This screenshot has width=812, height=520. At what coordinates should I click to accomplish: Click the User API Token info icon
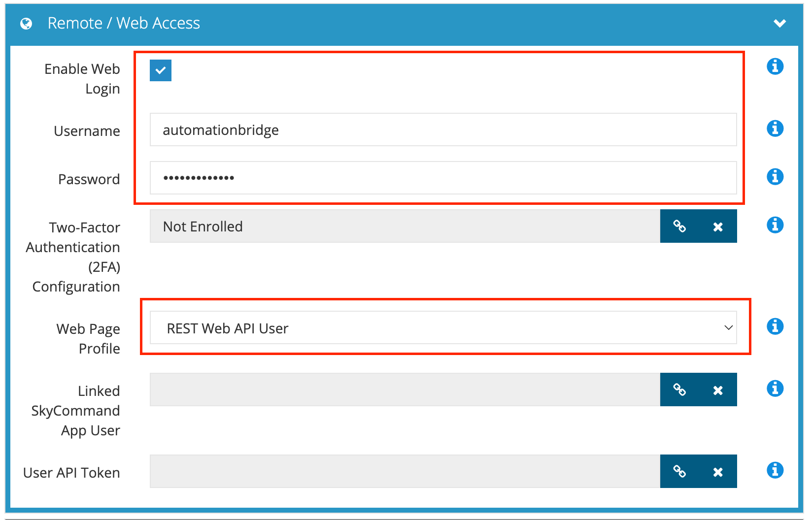tap(775, 470)
